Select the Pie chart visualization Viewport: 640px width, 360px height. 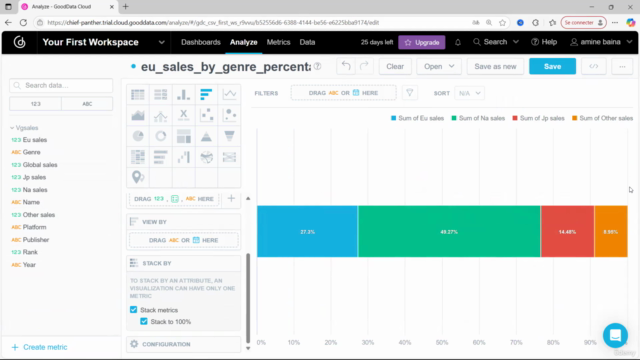pos(138,136)
